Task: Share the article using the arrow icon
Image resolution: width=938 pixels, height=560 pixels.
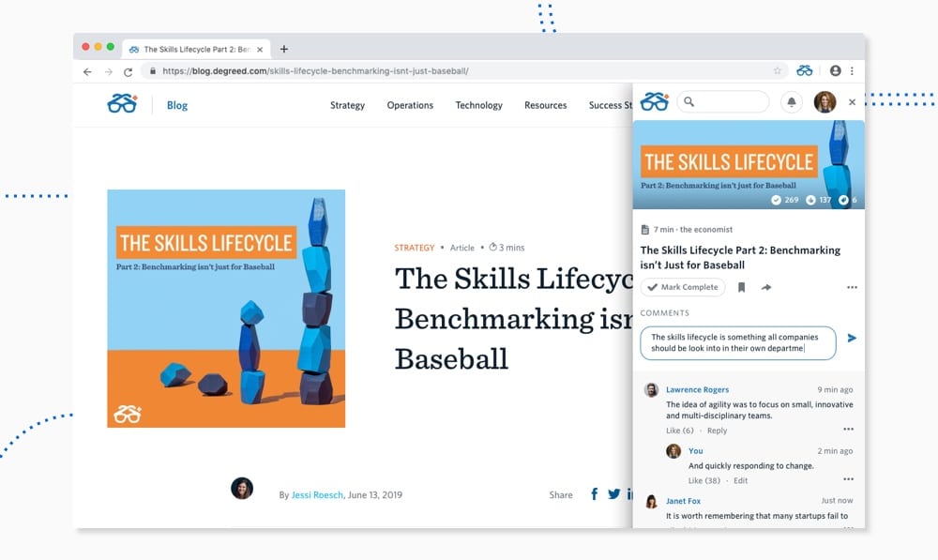Action: coord(766,288)
